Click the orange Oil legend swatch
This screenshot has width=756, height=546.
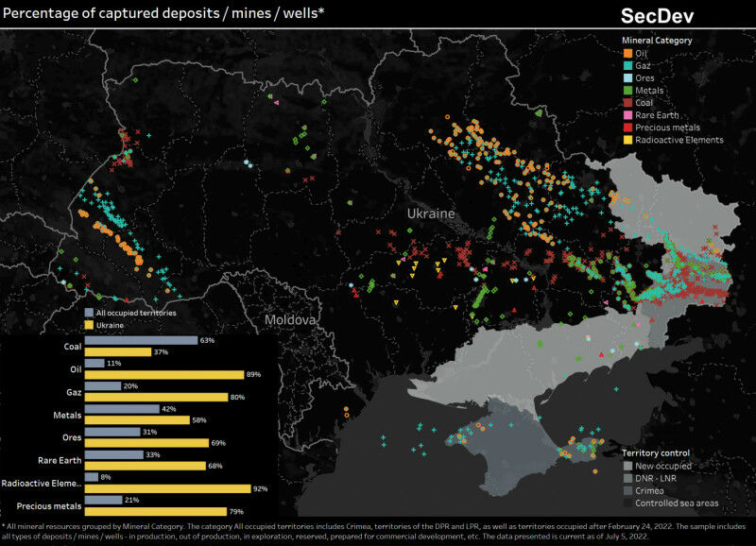[627, 53]
